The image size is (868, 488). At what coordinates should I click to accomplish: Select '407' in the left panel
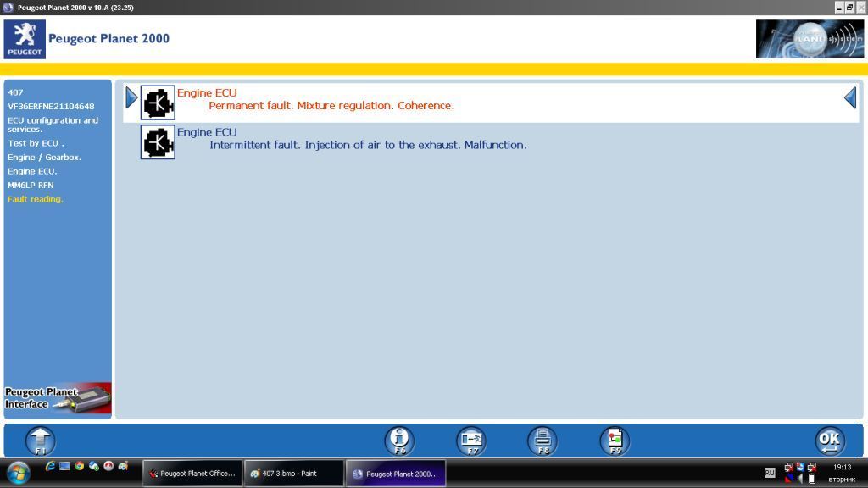click(15, 92)
